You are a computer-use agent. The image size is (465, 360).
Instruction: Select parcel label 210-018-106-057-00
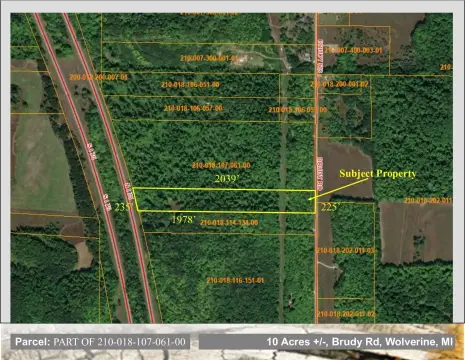pyautogui.click(x=193, y=108)
